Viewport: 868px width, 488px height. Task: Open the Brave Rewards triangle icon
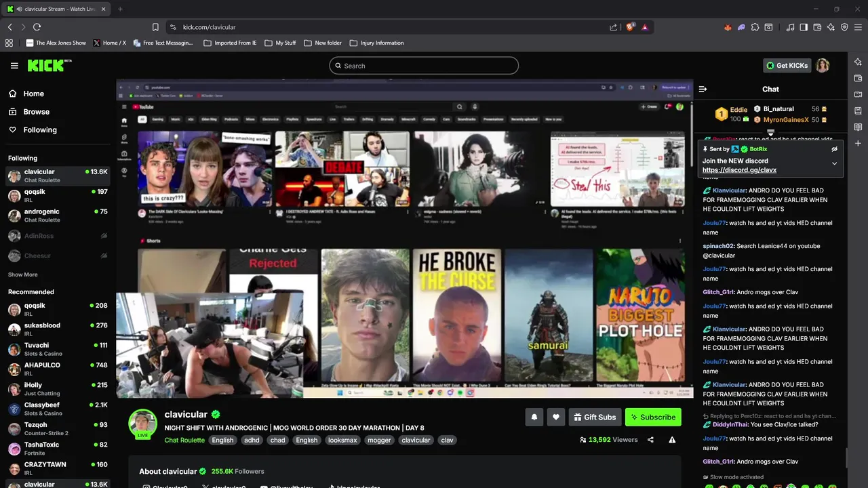(644, 27)
